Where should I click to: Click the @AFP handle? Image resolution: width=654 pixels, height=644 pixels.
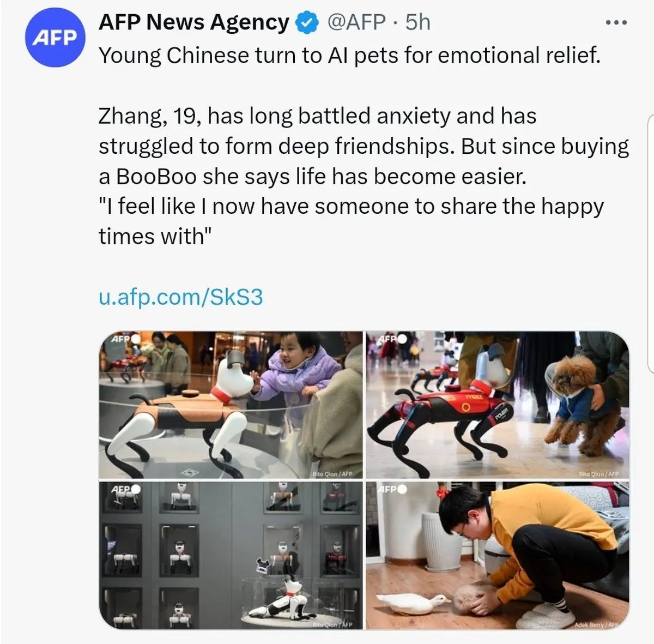tap(356, 22)
